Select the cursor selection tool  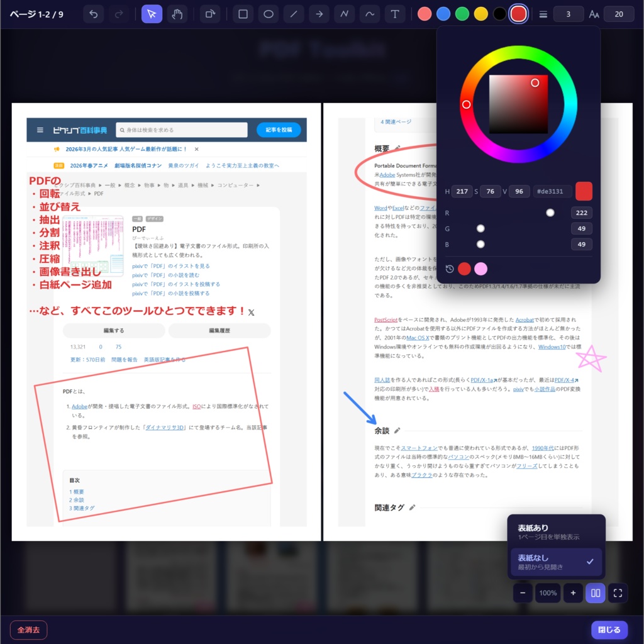(x=152, y=13)
